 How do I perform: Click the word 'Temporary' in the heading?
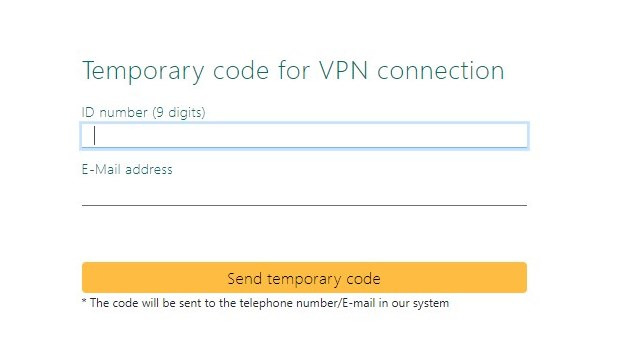click(x=143, y=72)
